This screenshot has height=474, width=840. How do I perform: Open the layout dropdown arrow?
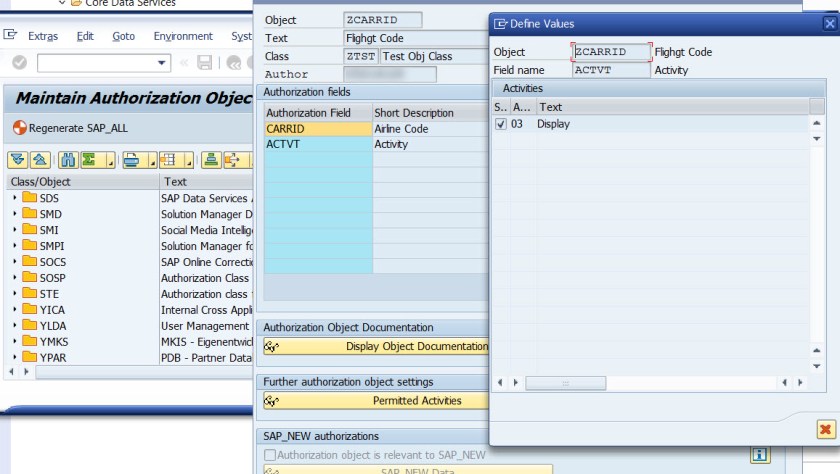(189, 160)
